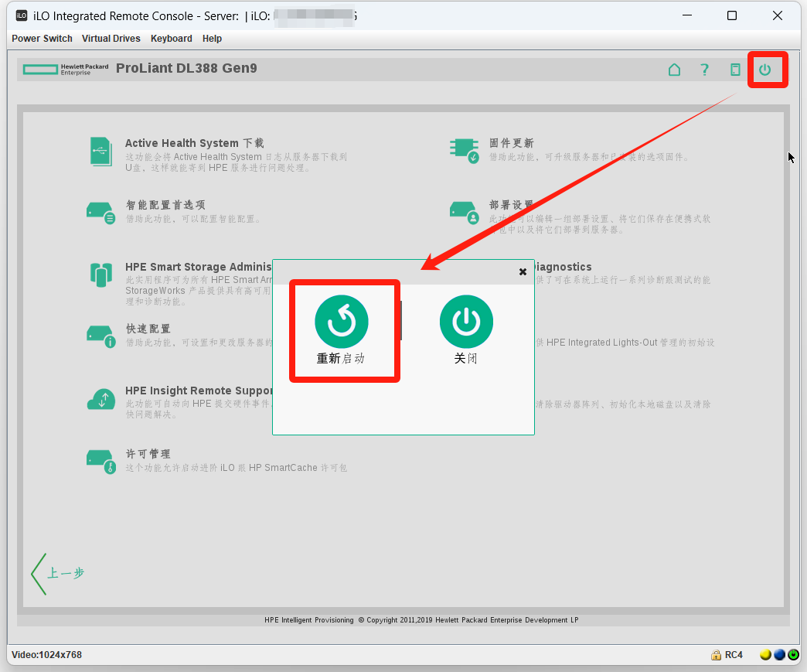Screen dimensions: 807x672
Task: Open the Keyboard menu
Action: 171,39
